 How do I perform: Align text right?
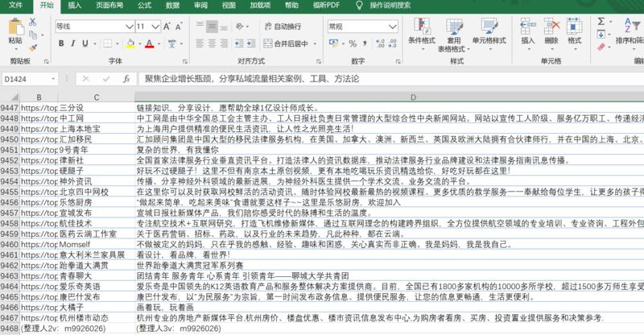(225, 43)
